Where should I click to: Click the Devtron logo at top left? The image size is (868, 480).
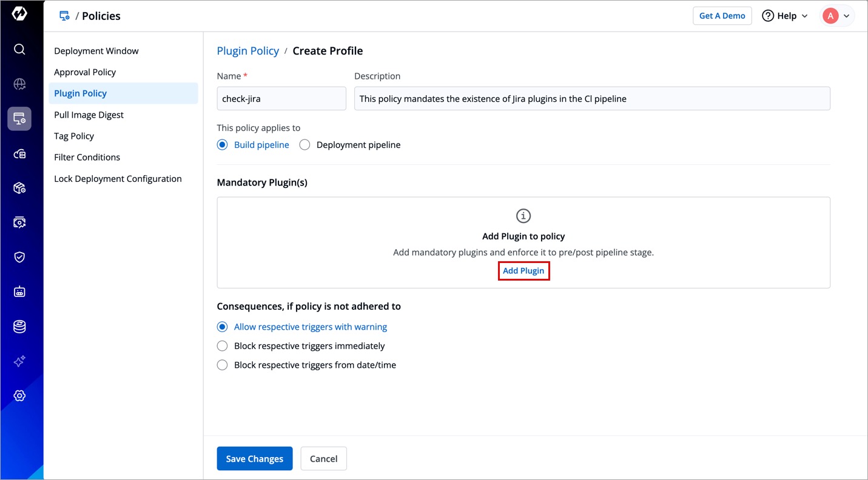click(19, 15)
